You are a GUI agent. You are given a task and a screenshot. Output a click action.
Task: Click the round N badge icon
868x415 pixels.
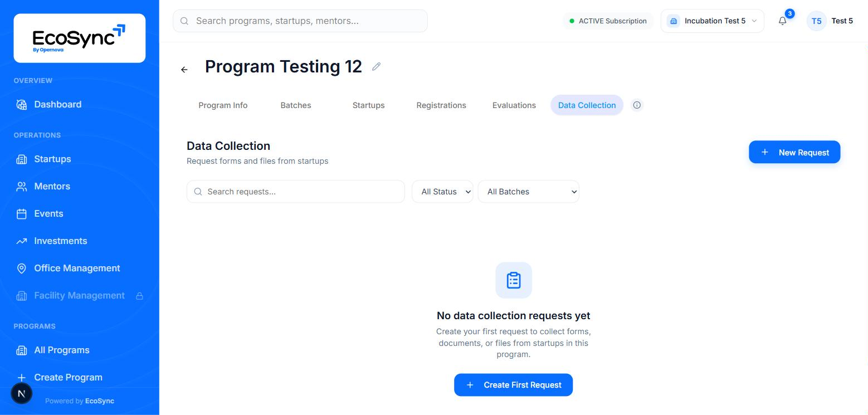tap(22, 393)
